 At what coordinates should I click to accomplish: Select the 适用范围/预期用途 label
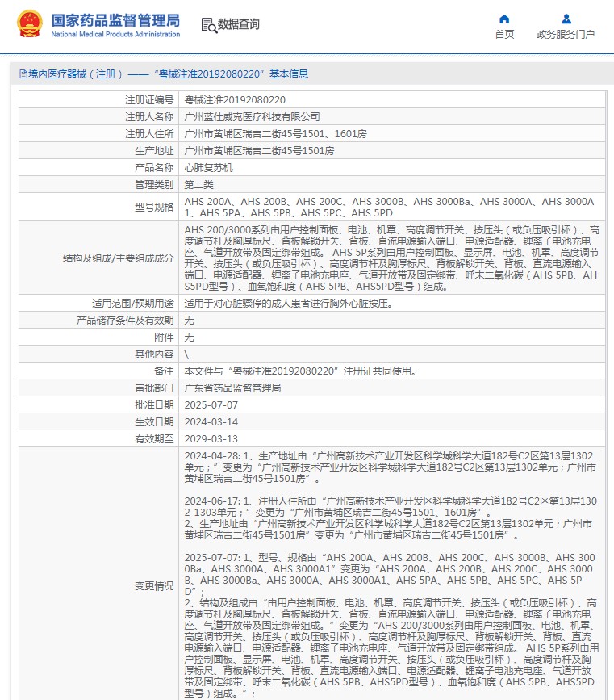coord(132,304)
